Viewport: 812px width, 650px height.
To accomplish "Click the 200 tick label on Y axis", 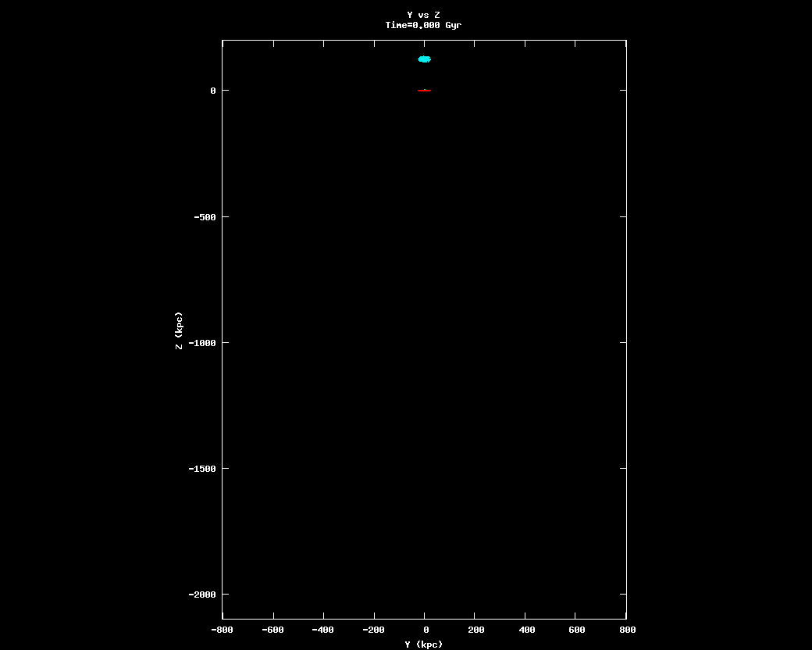I will coord(475,630).
